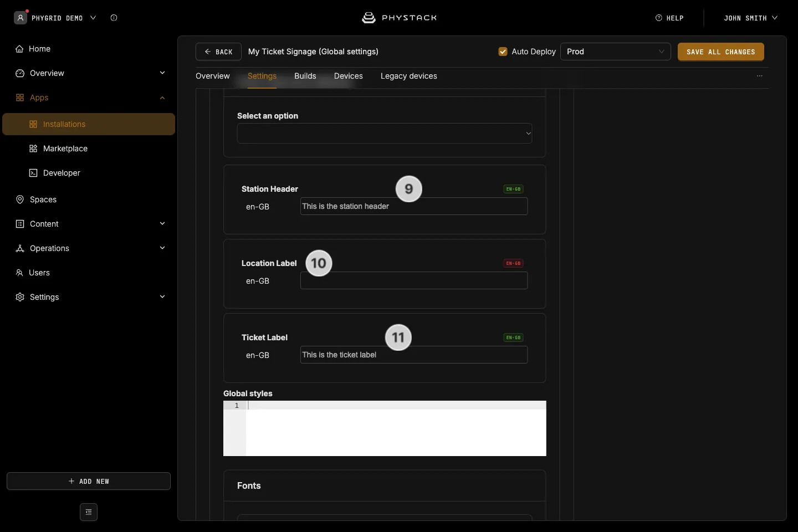Open the Prod environment dropdown
This screenshot has width=798, height=532.
[616, 52]
